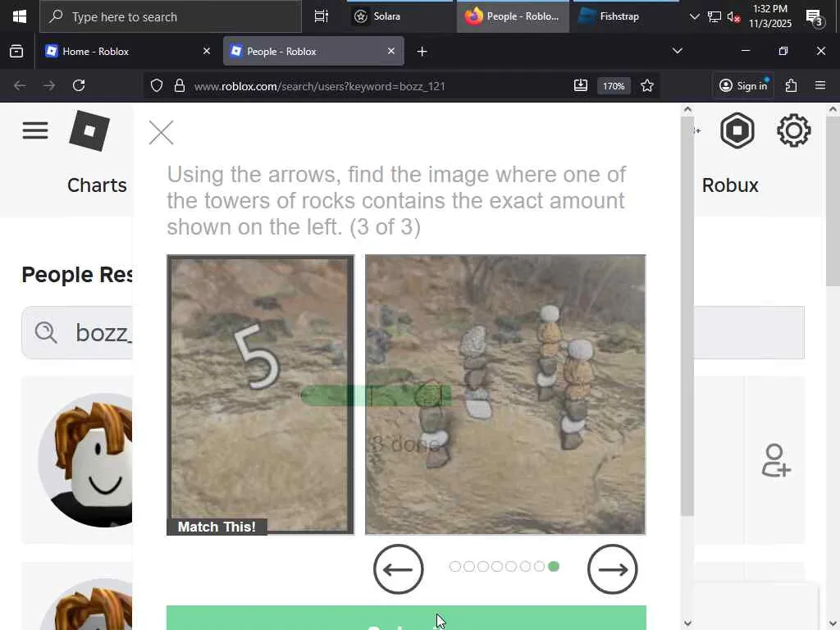Bookmark this page with the star

click(x=647, y=85)
